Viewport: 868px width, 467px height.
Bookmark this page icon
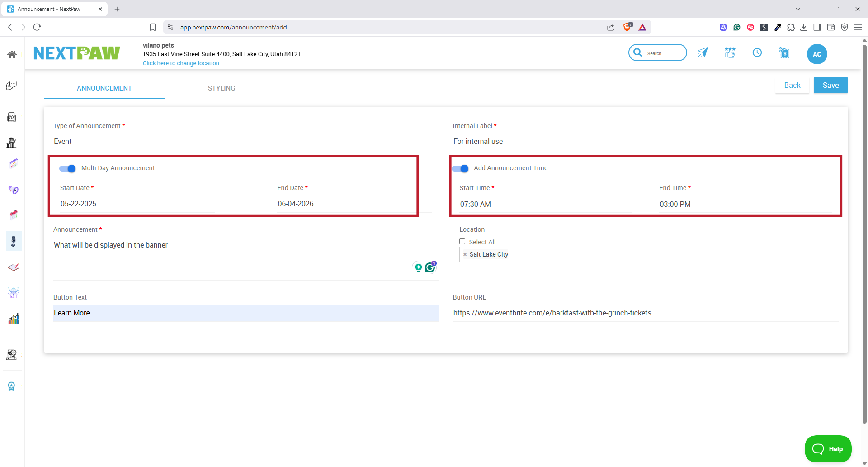coord(153,27)
